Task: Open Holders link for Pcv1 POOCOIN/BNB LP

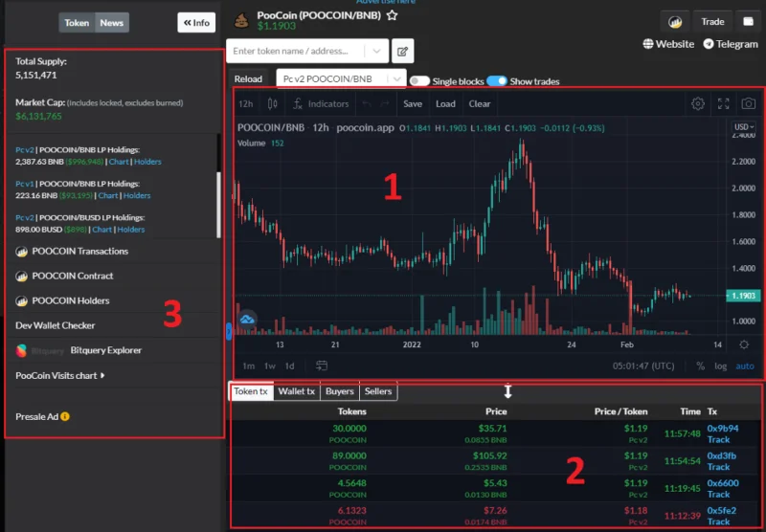Action: [137, 195]
